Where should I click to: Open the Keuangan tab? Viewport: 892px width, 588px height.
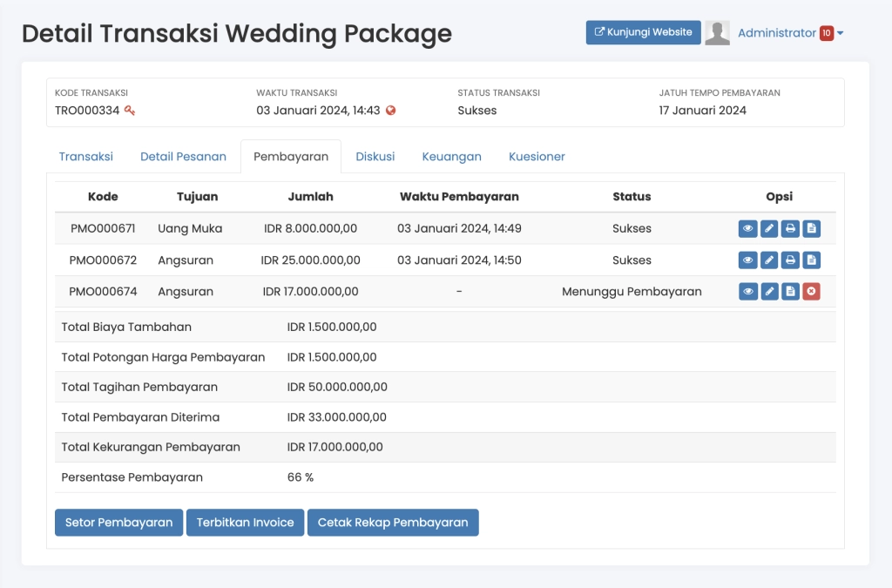point(451,157)
